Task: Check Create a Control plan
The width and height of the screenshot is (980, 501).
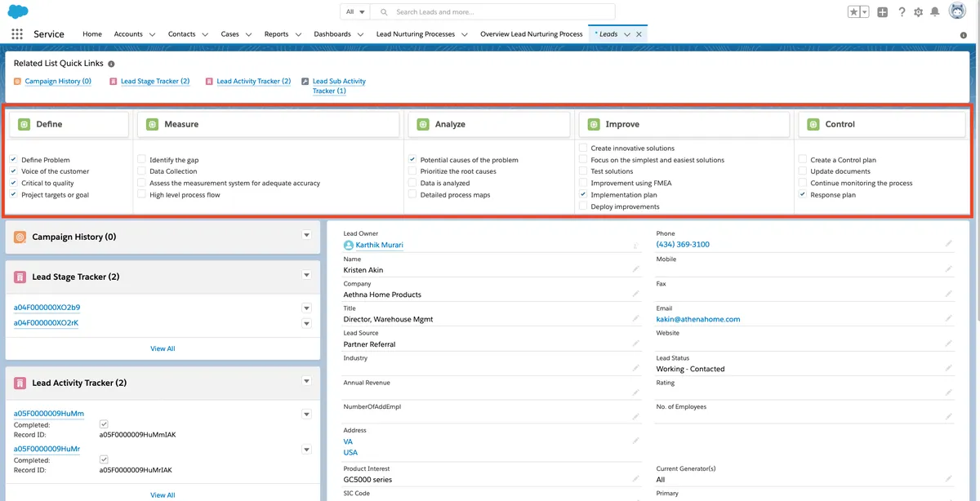Action: point(803,160)
